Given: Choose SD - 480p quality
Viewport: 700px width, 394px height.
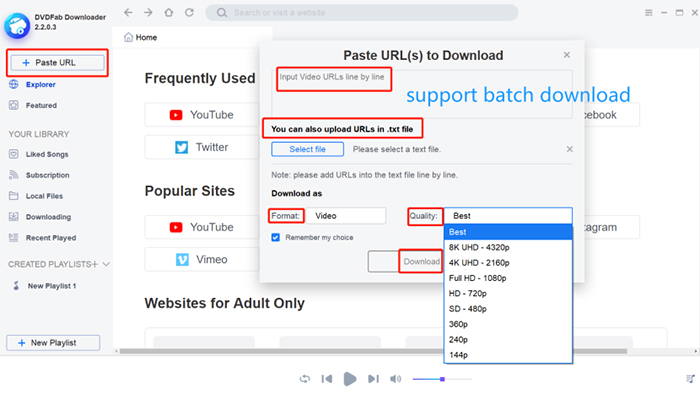Looking at the screenshot, I should 508,309.
